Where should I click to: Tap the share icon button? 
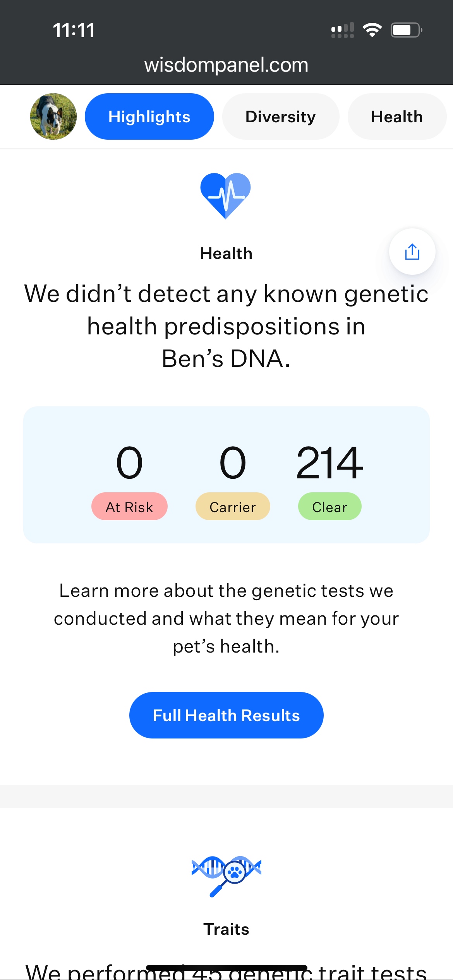point(412,252)
